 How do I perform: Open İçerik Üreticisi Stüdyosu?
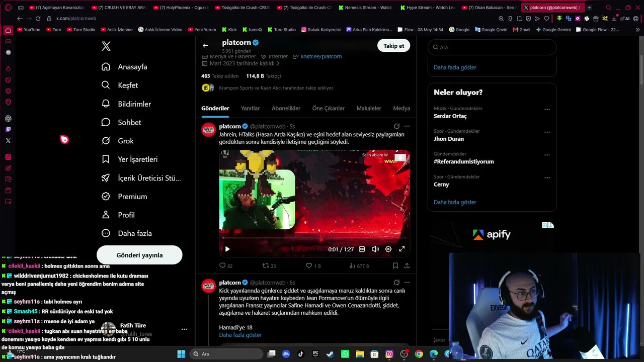pyautogui.click(x=141, y=178)
